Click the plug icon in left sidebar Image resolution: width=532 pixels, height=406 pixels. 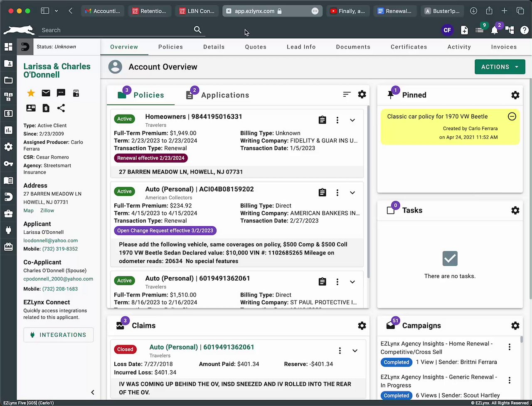[8, 230]
